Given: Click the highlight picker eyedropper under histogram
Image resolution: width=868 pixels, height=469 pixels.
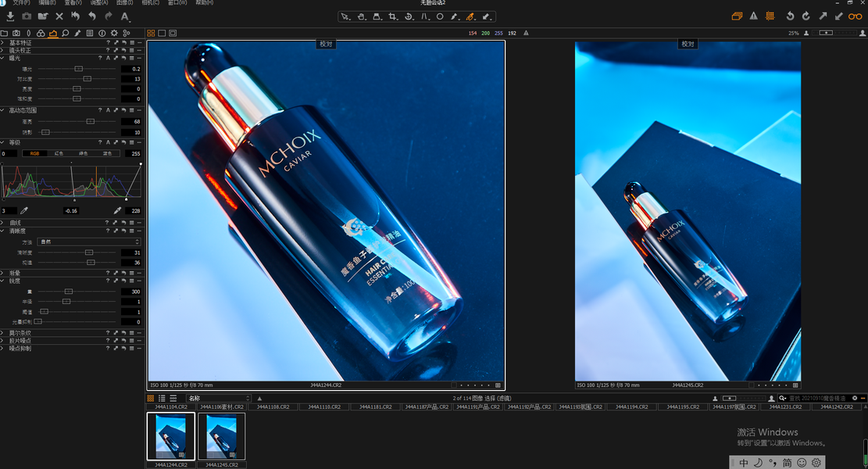Looking at the screenshot, I should click(x=117, y=210).
